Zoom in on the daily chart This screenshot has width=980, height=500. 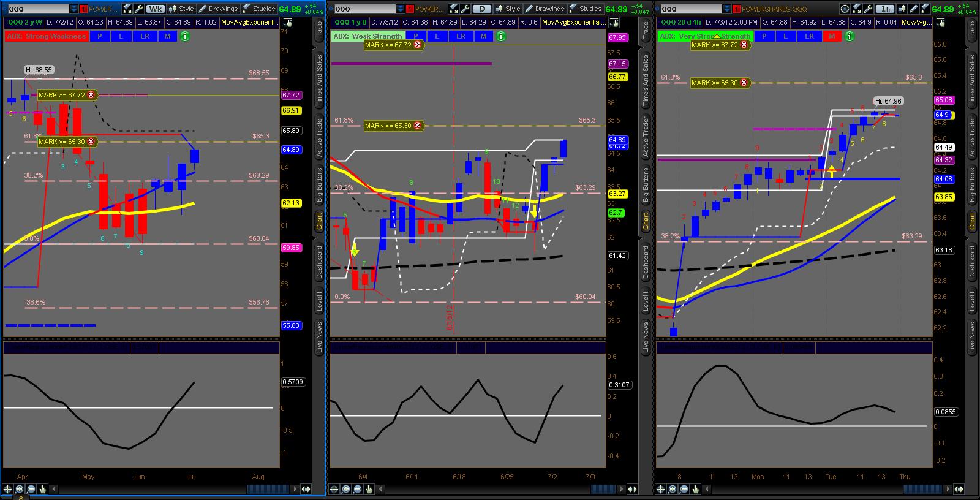pos(346,489)
